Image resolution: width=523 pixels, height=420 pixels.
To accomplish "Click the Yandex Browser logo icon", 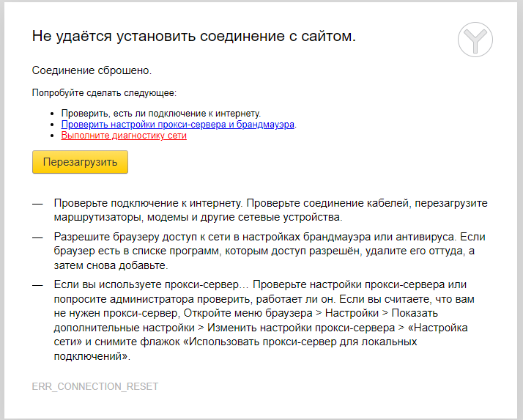I will coord(475,40).
